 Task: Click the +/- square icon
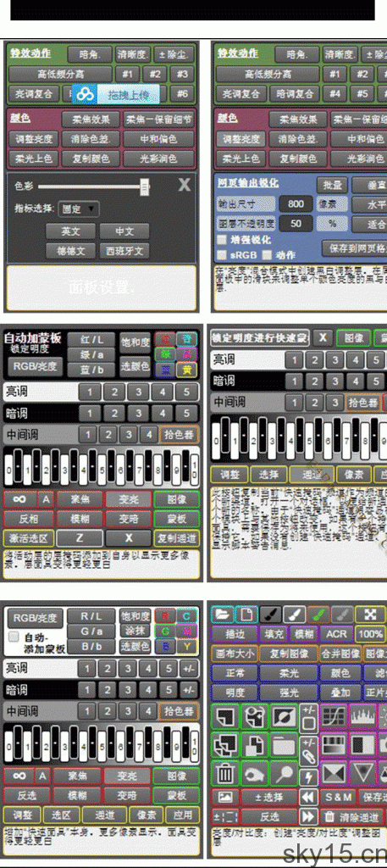pyautogui.click(x=309, y=719)
